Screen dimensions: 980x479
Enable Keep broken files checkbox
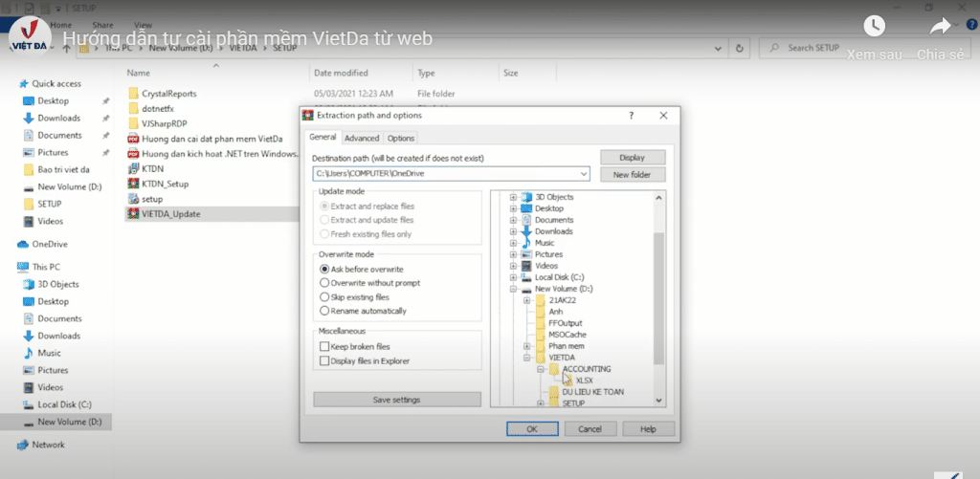pos(324,347)
